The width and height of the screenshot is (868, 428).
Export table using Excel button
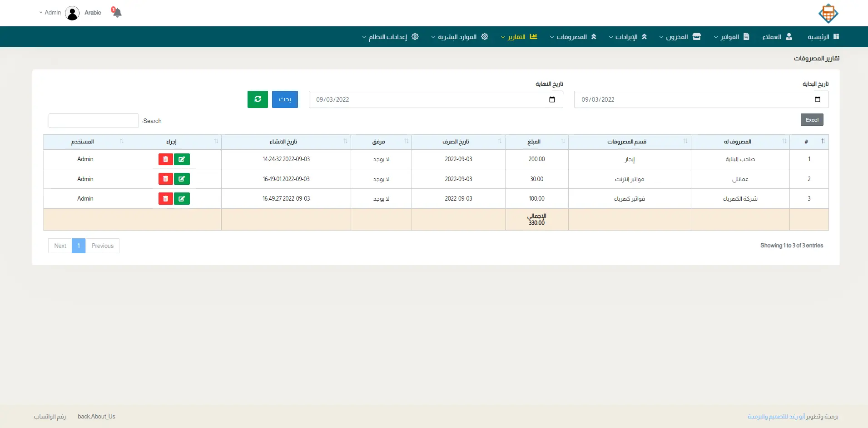[x=812, y=120]
